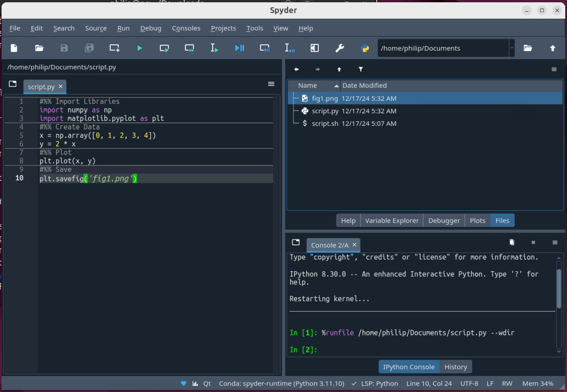Run current cell toolbar icon
Viewport: 567px width, 392px height.
pyautogui.click(x=164, y=48)
